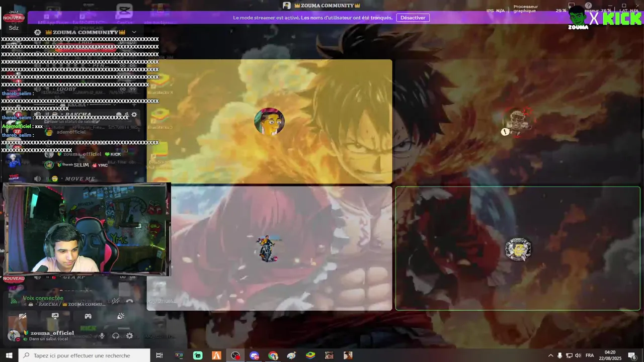The width and height of the screenshot is (644, 362).
Task: Open the volume icon in system tray
Action: pos(578,355)
